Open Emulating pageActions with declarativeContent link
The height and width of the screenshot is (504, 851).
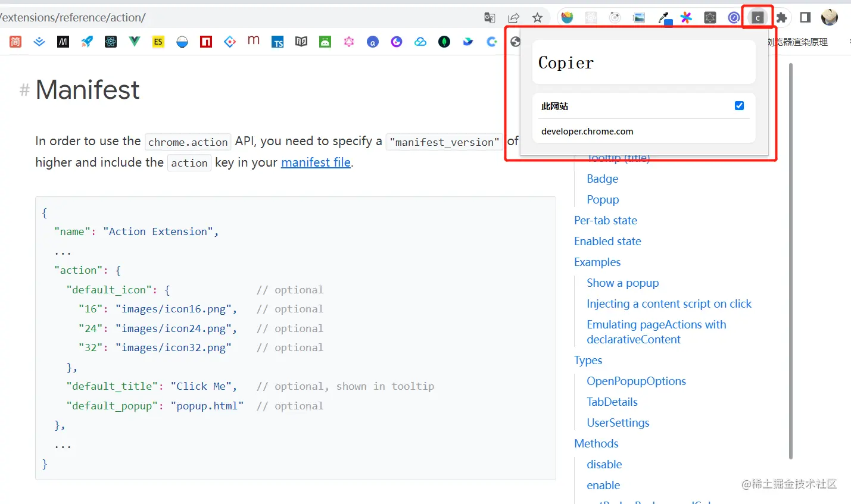(x=656, y=332)
